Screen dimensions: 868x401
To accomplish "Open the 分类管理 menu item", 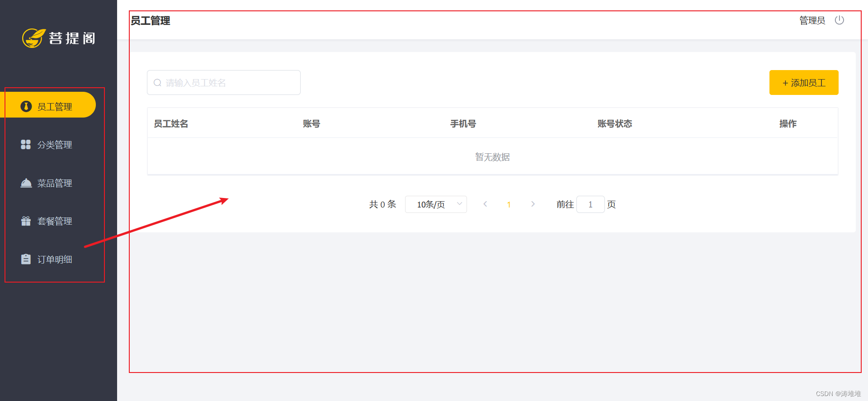I will [x=48, y=145].
